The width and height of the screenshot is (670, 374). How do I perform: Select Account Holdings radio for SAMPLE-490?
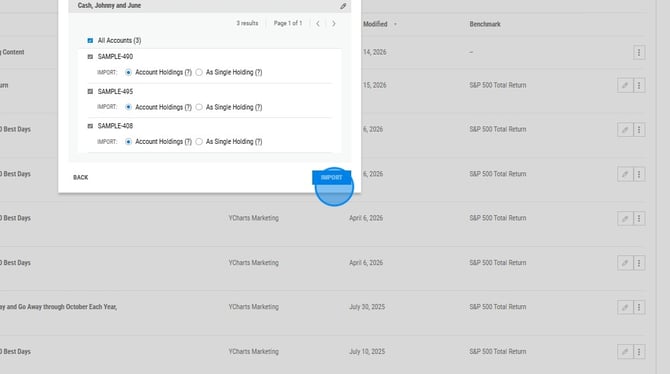coord(128,73)
